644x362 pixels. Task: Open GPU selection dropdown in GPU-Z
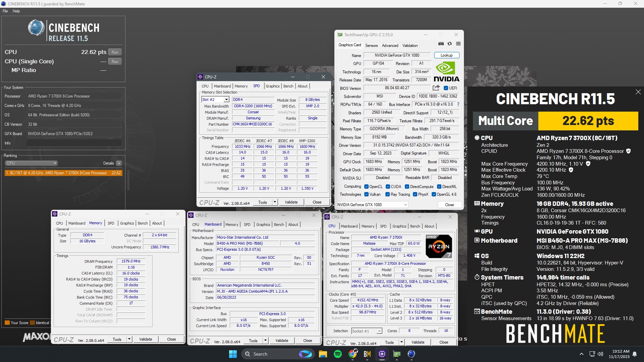click(x=372, y=205)
